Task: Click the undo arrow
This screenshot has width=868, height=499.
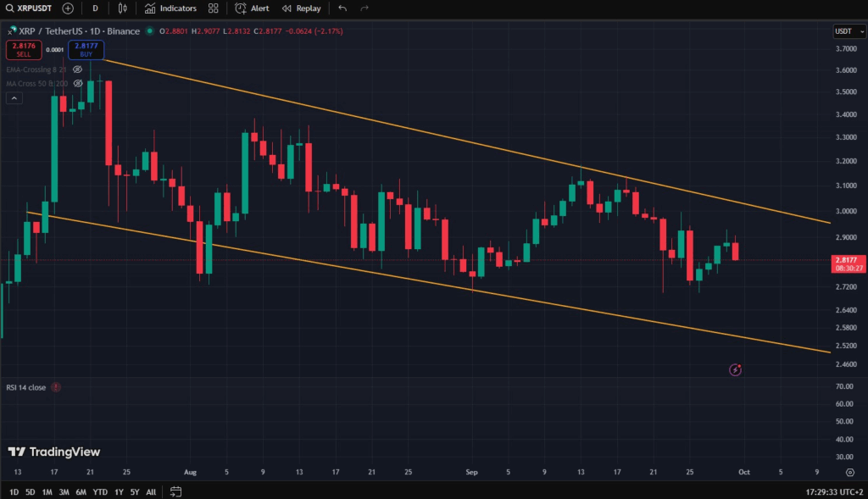Action: click(342, 8)
